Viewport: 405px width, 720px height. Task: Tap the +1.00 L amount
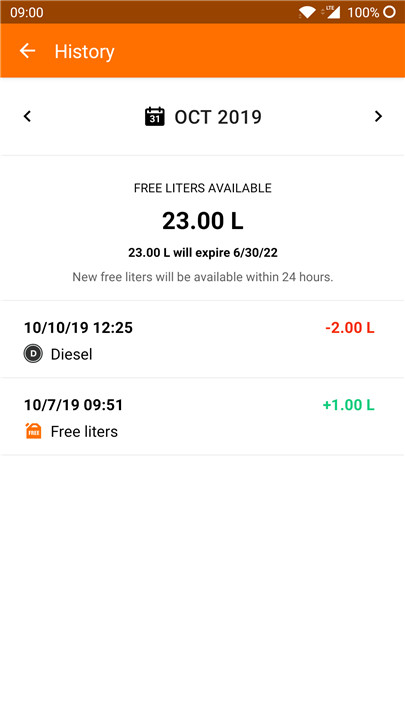[349, 405]
